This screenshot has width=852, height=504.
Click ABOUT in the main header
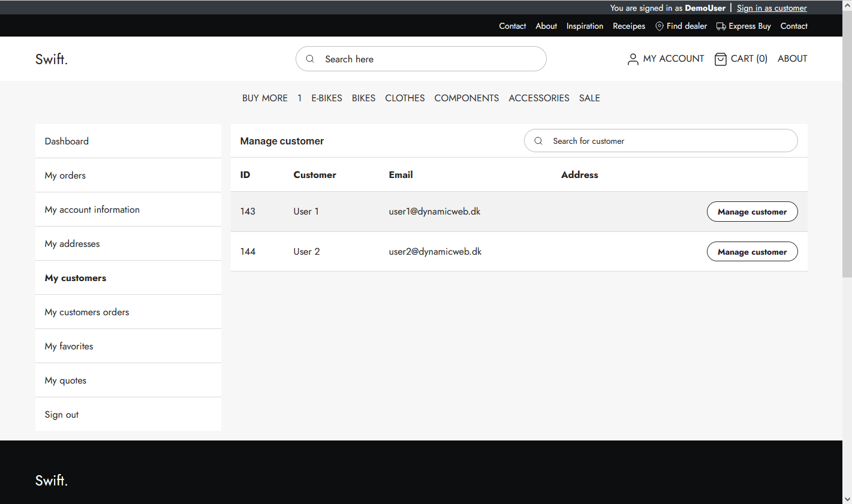tap(792, 59)
